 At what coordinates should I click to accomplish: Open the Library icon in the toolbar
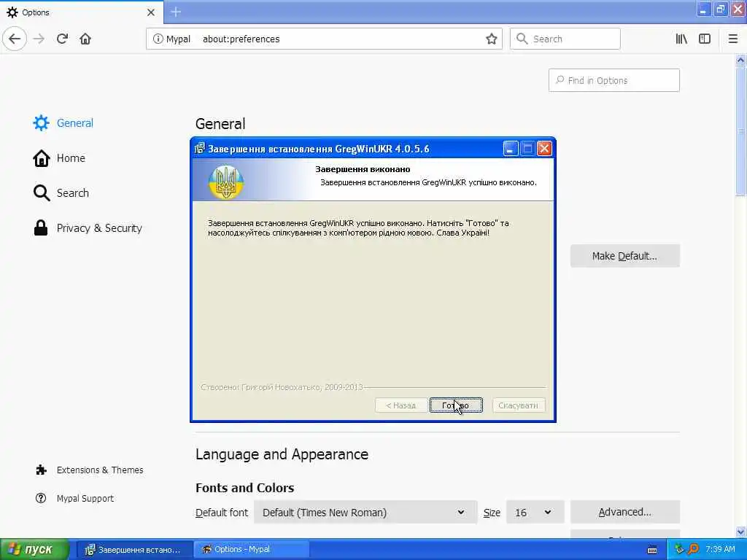click(x=681, y=39)
